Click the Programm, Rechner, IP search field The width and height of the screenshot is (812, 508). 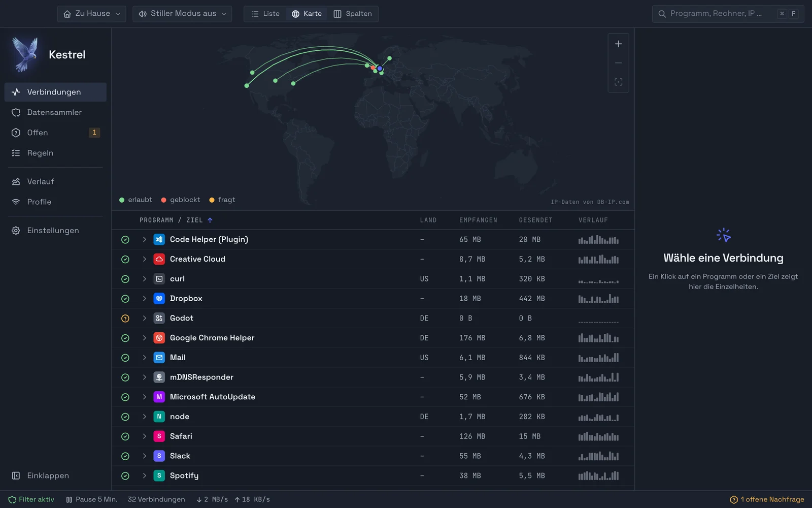[728, 14]
